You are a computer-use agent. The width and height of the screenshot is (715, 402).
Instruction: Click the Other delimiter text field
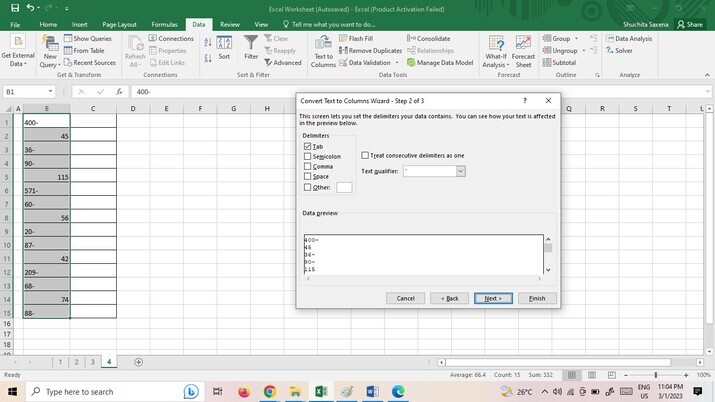[x=344, y=187]
